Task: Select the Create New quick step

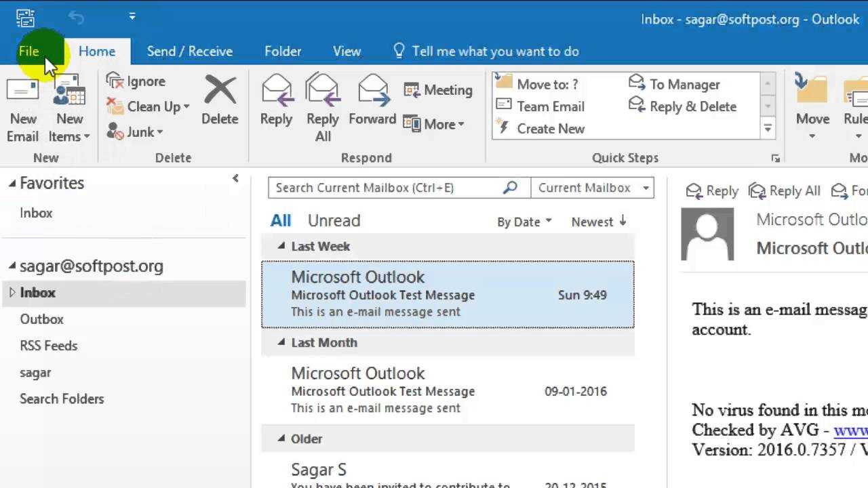Action: click(x=540, y=129)
